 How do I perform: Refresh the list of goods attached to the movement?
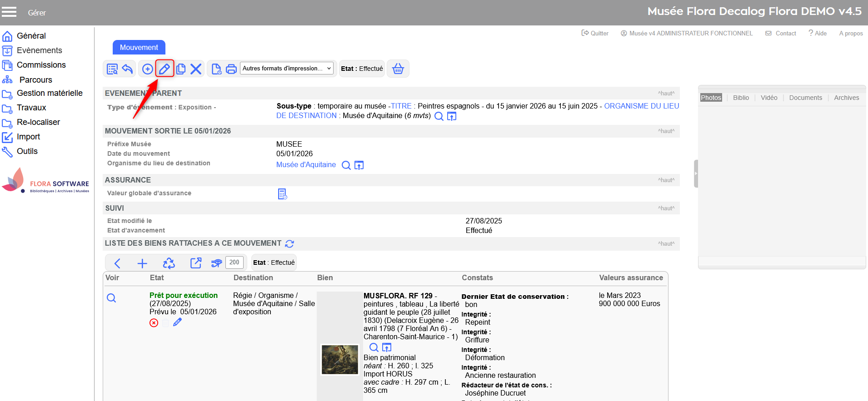pos(289,244)
